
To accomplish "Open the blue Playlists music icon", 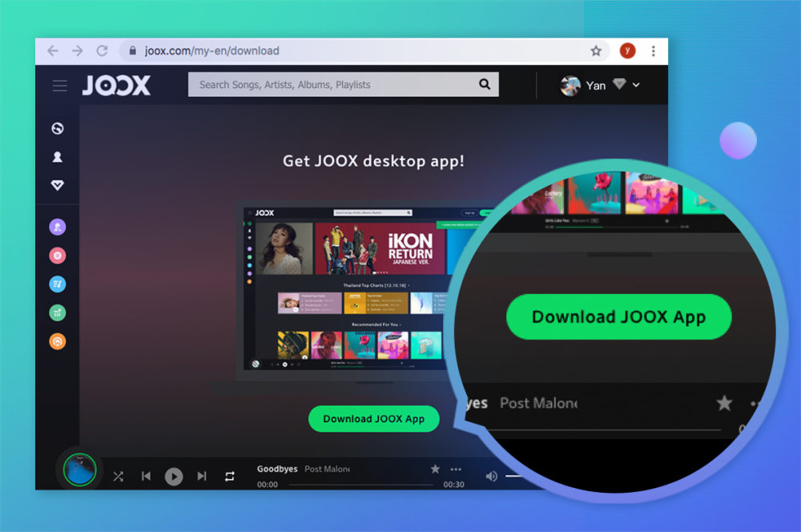I will pos(58,284).
